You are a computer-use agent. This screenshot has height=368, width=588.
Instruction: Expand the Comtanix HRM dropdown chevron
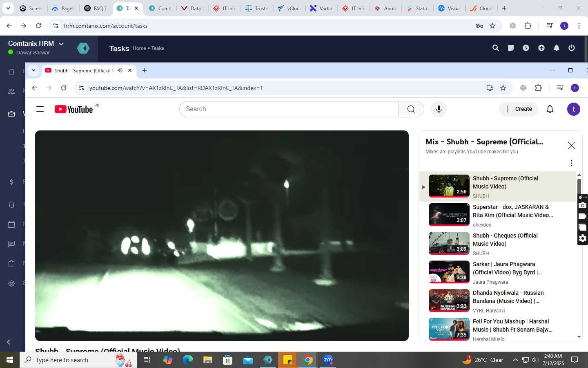pos(61,44)
